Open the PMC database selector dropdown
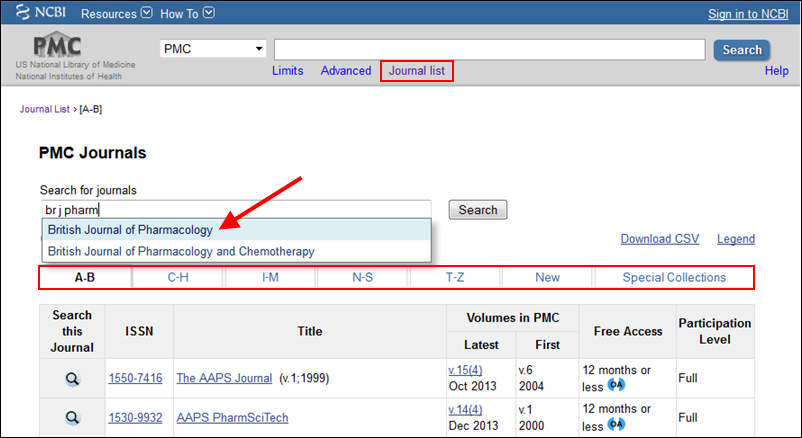This screenshot has width=802, height=438. (213, 49)
